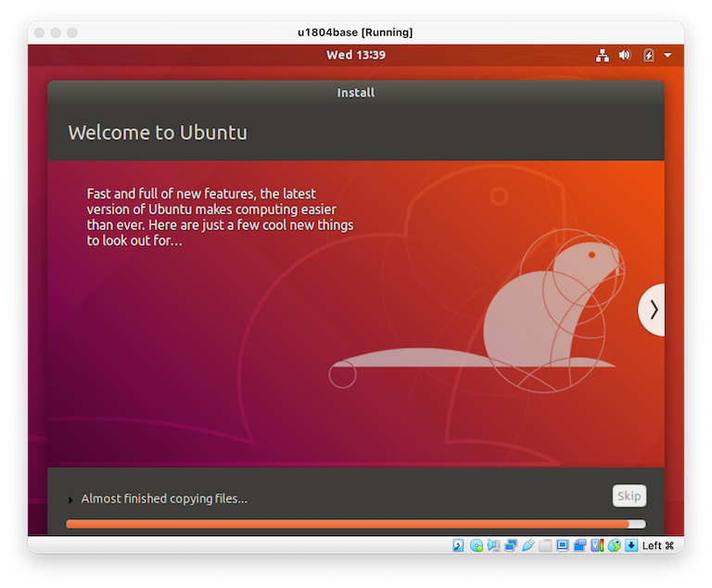Viewport: 712px width, 588px height.
Task: Click the audio indicator in VirtualBox status bar
Action: pos(493,545)
